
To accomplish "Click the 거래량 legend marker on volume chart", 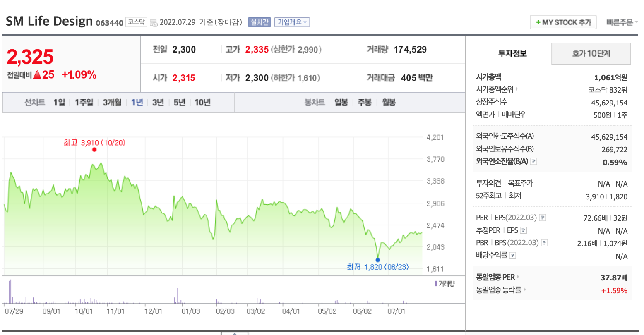I will tap(435, 284).
